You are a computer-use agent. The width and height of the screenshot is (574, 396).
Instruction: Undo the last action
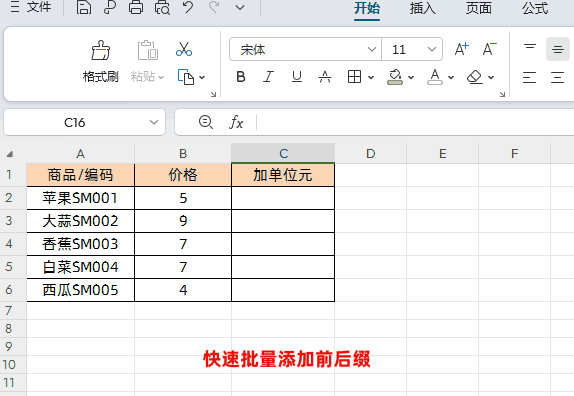tap(188, 7)
